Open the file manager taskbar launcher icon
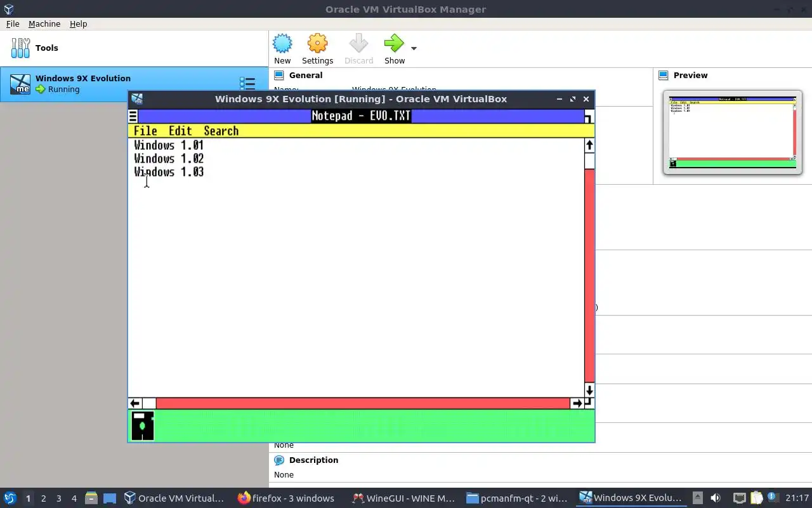The width and height of the screenshot is (812, 508). click(91, 498)
